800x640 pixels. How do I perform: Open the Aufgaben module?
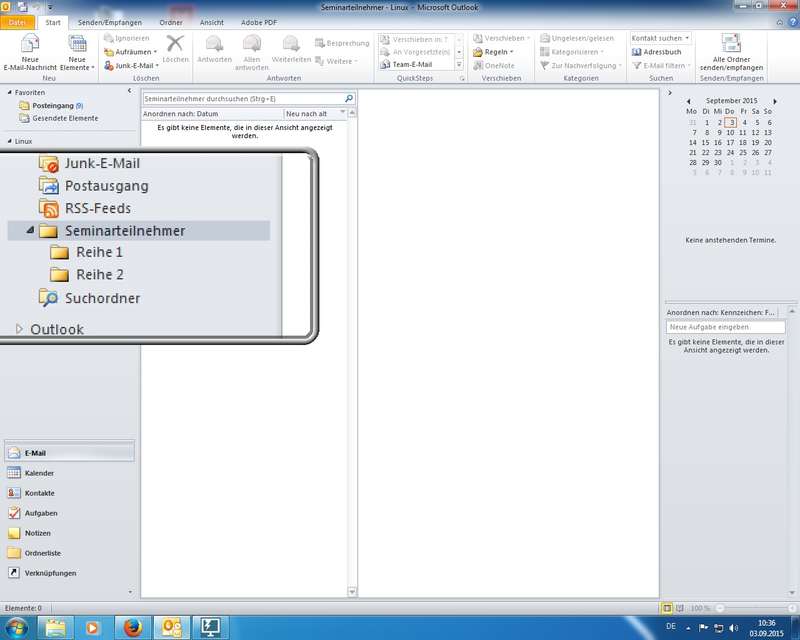point(40,513)
